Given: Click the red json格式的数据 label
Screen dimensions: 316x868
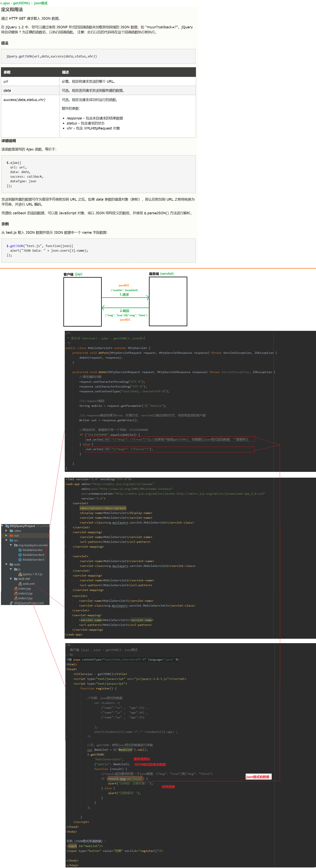Looking at the screenshot, I should click(258, 777).
